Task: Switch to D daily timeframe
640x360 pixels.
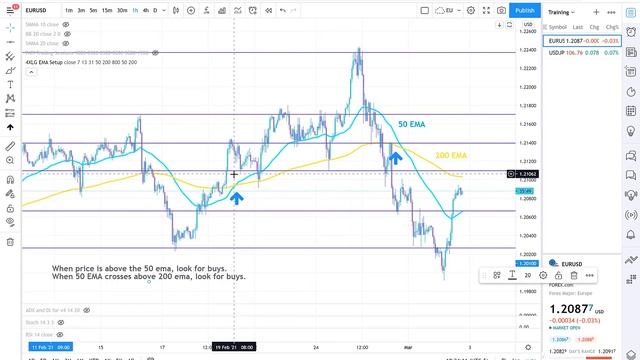Action: pyautogui.click(x=155, y=11)
